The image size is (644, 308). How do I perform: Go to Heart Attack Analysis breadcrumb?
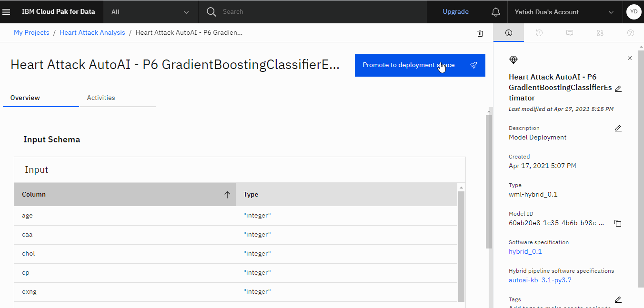pyautogui.click(x=92, y=32)
